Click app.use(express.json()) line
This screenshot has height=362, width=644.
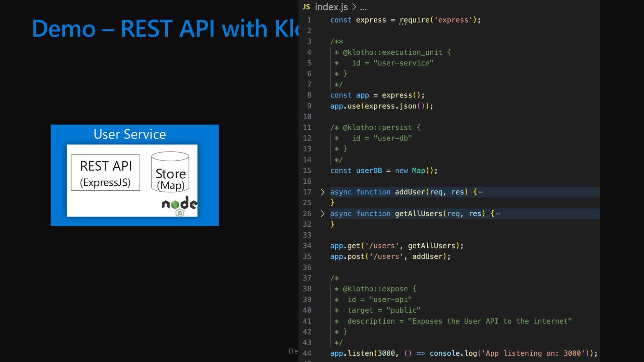tap(382, 106)
